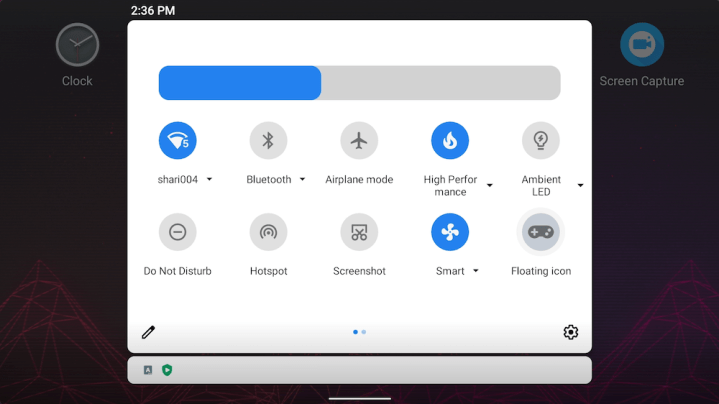Enable Bluetooth tile
Image resolution: width=719 pixels, height=404 pixels.
pos(268,141)
